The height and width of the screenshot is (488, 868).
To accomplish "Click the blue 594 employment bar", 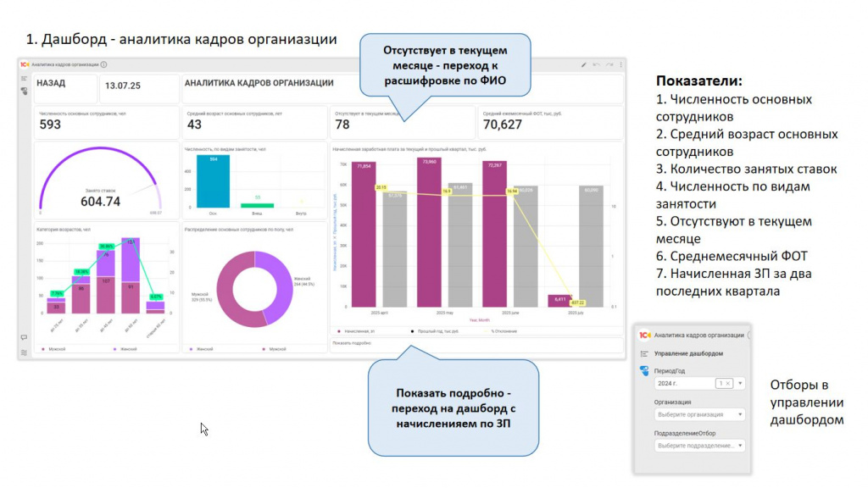I will click(213, 181).
